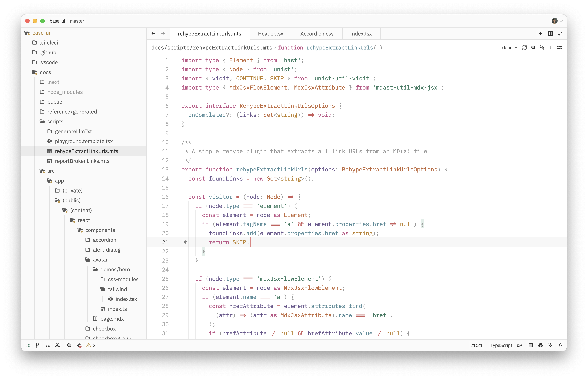Click the 21:21 cursor position indicator
Image resolution: width=588 pixels, height=379 pixels.
[476, 345]
